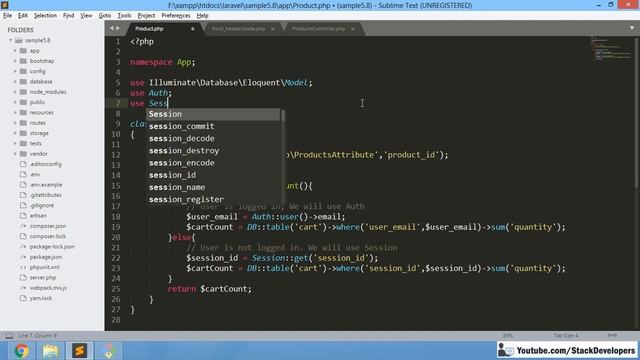640x360 pixels.
Task: Open Google Chrome from taskbar
Action: tap(21, 351)
